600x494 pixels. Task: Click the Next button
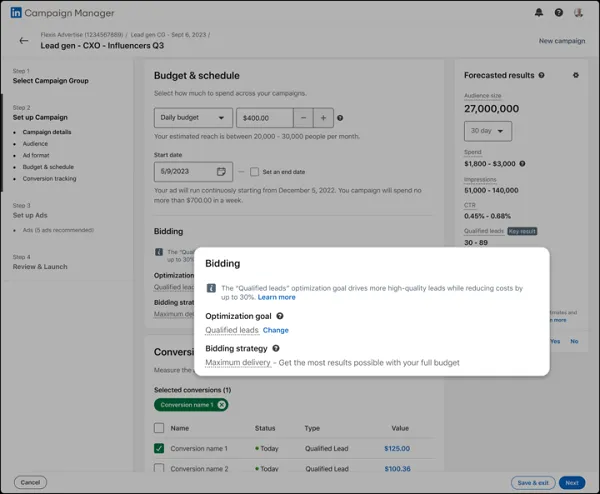point(572,483)
